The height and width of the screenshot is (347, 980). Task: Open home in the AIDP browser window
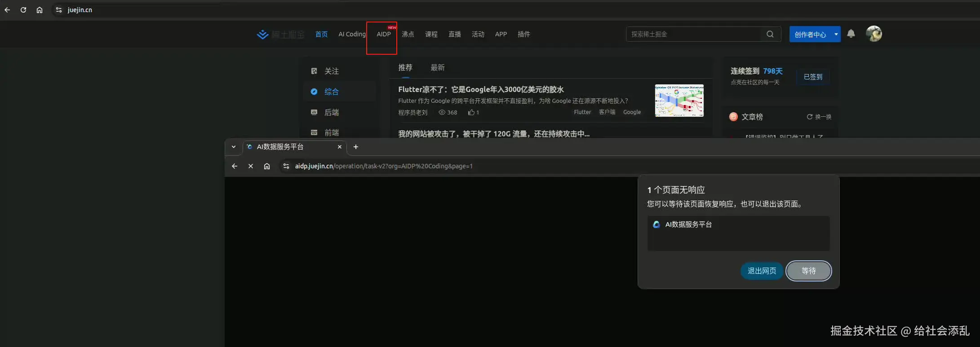[267, 166]
